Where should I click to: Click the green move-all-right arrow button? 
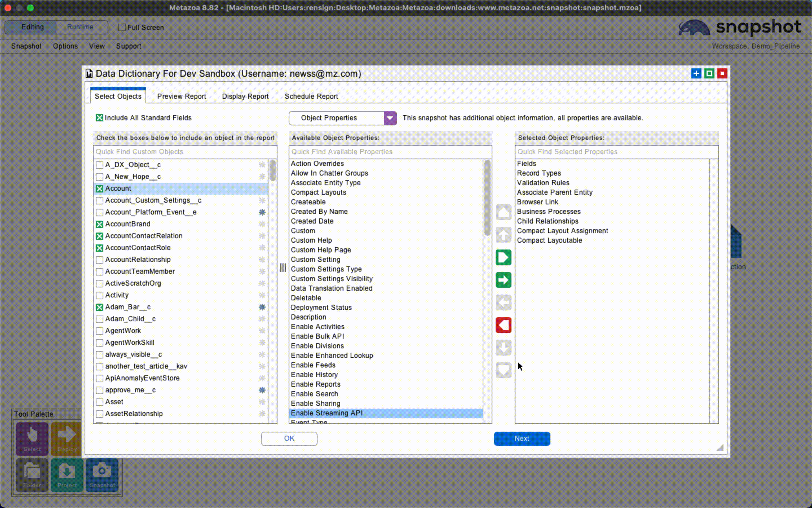point(503,257)
